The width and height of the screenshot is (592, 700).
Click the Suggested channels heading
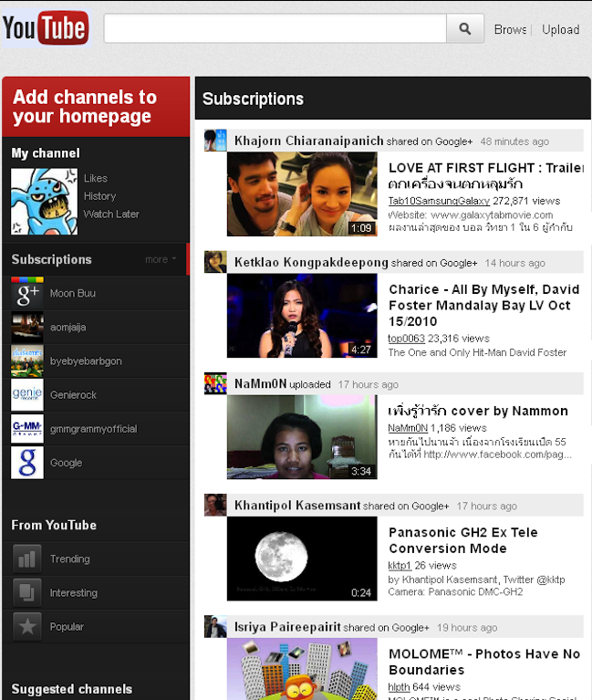72,689
